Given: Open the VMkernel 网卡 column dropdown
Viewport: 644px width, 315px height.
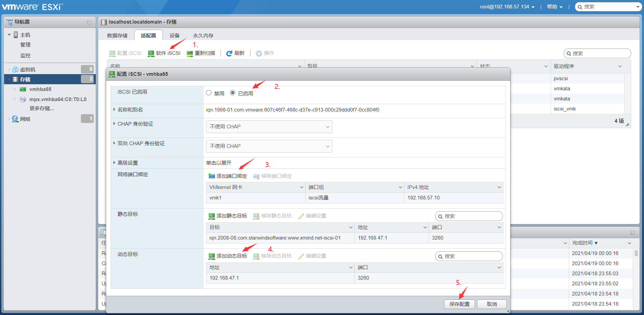Looking at the screenshot, I should 301,187.
